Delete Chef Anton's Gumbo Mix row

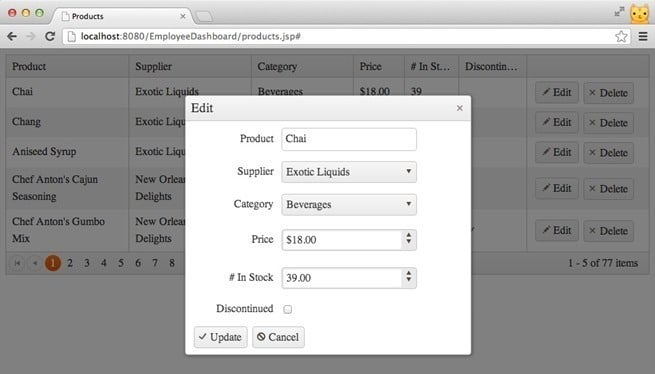point(608,231)
